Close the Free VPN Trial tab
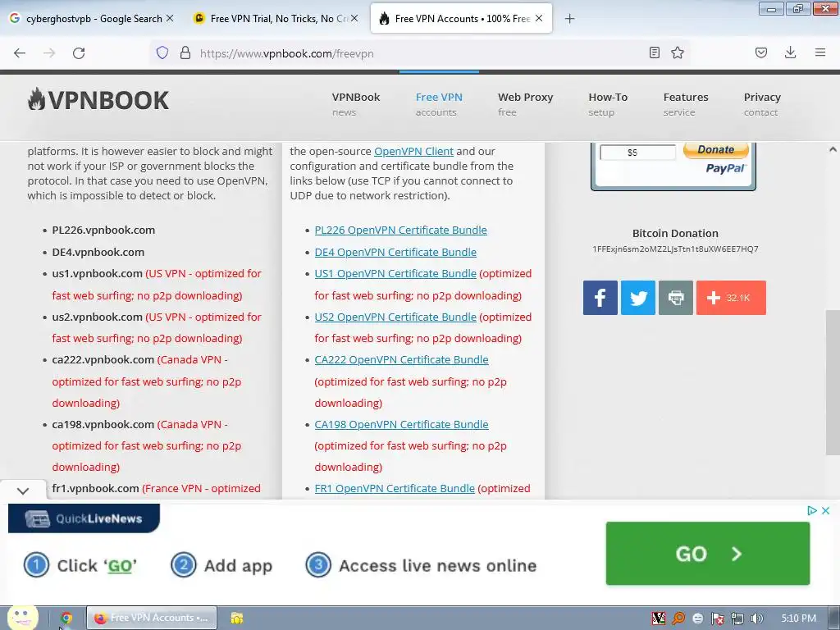840x630 pixels. [354, 18]
